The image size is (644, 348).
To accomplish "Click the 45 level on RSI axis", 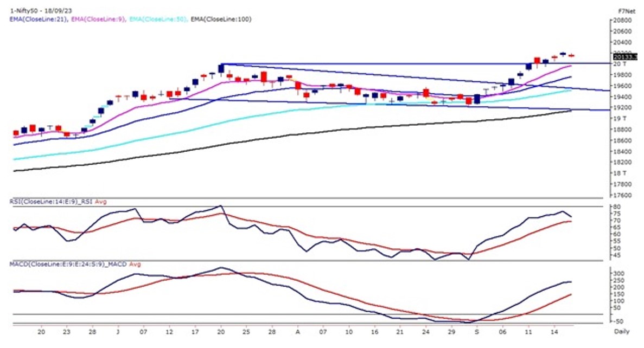I will (617, 255).
